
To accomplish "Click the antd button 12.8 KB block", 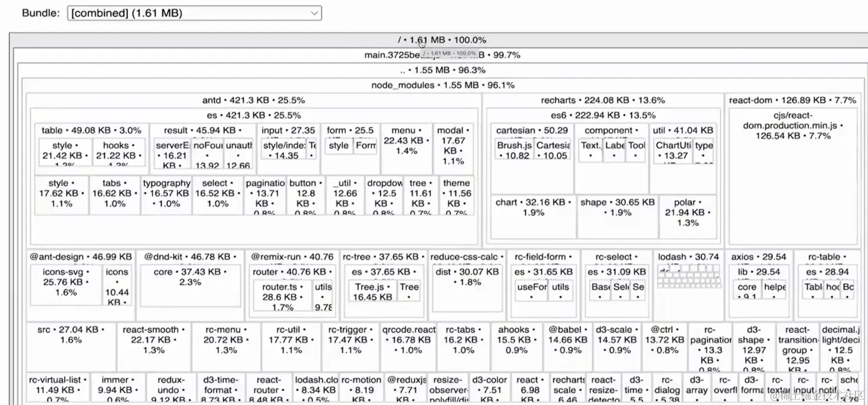I will tap(305, 195).
